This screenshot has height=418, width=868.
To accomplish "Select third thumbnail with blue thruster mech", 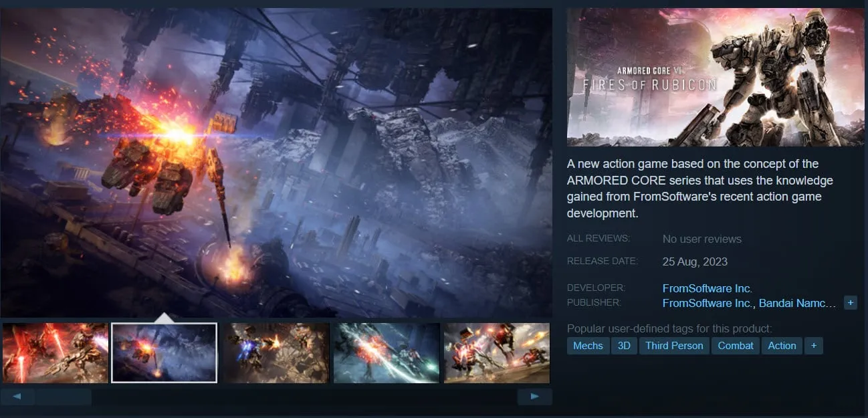I will (276, 352).
